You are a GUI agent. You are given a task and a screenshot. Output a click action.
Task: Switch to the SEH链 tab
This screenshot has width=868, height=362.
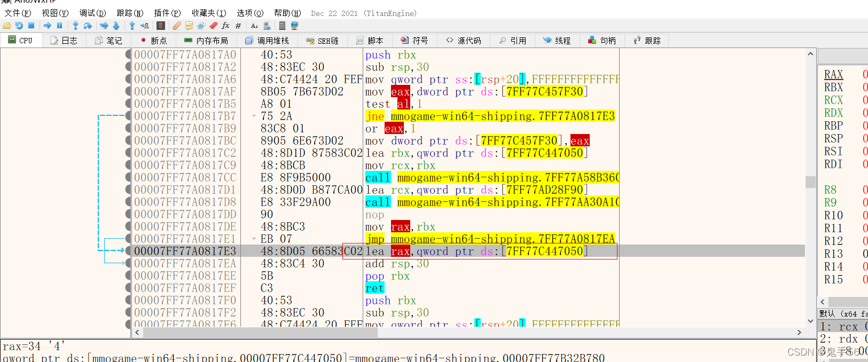(322, 40)
